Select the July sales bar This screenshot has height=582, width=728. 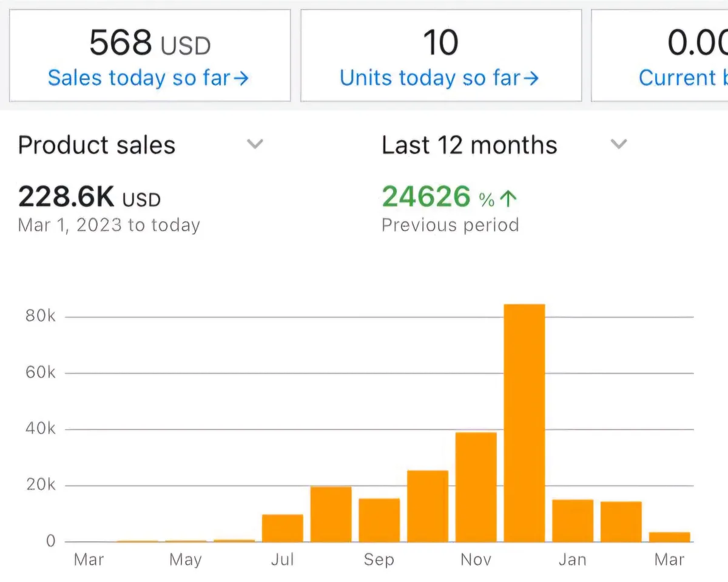tap(283, 527)
